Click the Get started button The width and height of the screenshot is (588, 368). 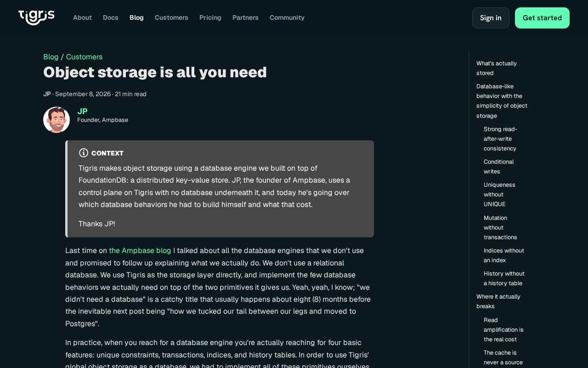542,18
